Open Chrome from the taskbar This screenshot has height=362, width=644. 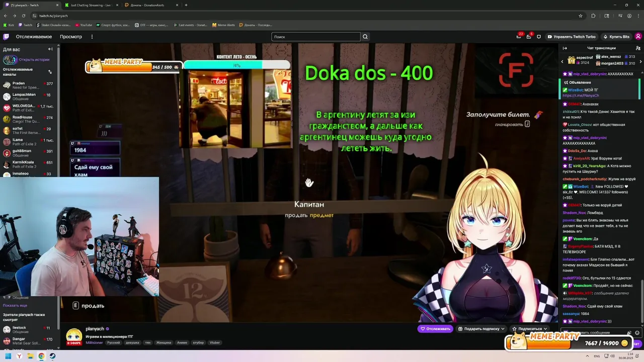41,356
